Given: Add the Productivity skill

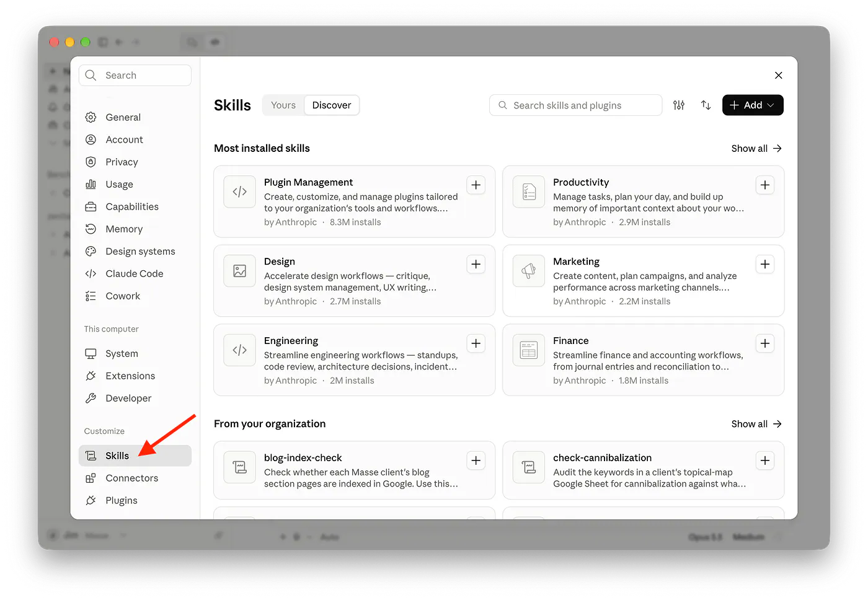Looking at the screenshot, I should (765, 185).
